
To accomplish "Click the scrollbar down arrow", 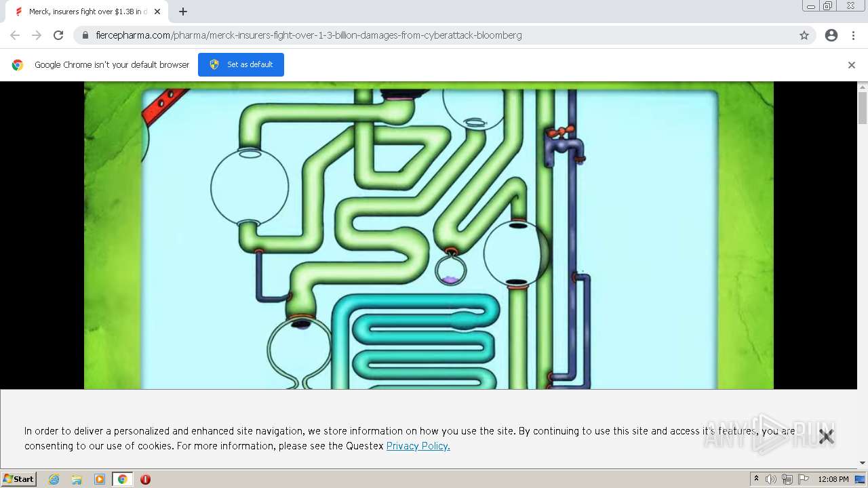I will coord(863,463).
